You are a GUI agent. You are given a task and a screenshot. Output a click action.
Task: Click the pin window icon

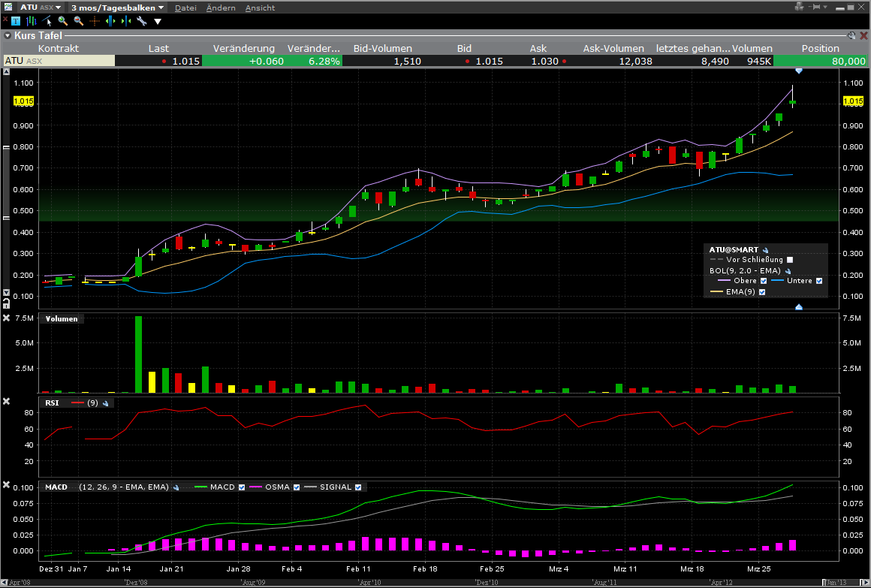pyautogui.click(x=815, y=7)
